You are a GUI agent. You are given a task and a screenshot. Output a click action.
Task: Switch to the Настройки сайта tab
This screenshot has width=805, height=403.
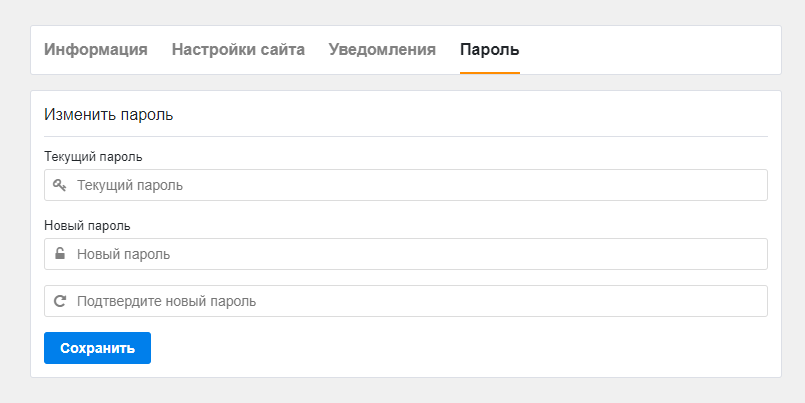click(238, 49)
